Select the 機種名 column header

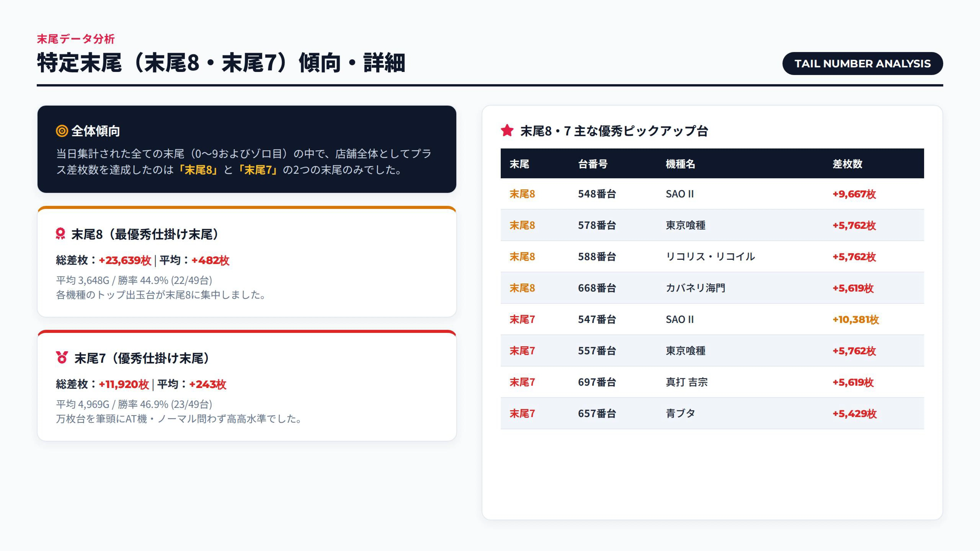pos(680,164)
